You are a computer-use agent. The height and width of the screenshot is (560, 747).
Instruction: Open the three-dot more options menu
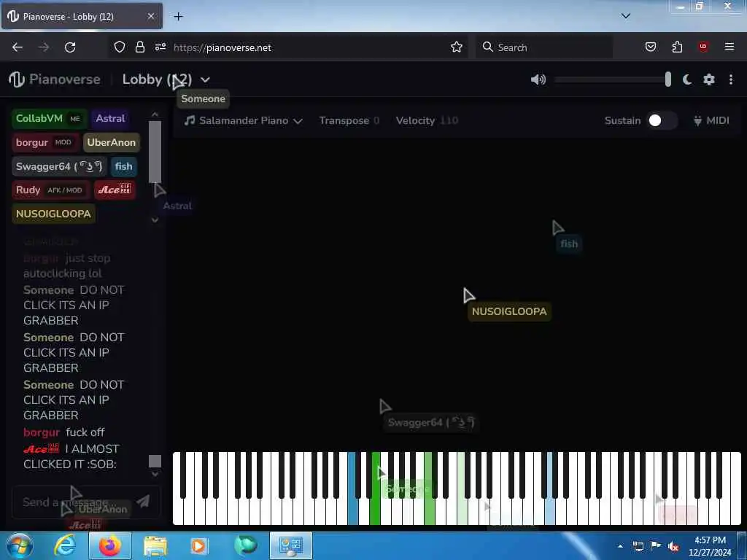(731, 79)
